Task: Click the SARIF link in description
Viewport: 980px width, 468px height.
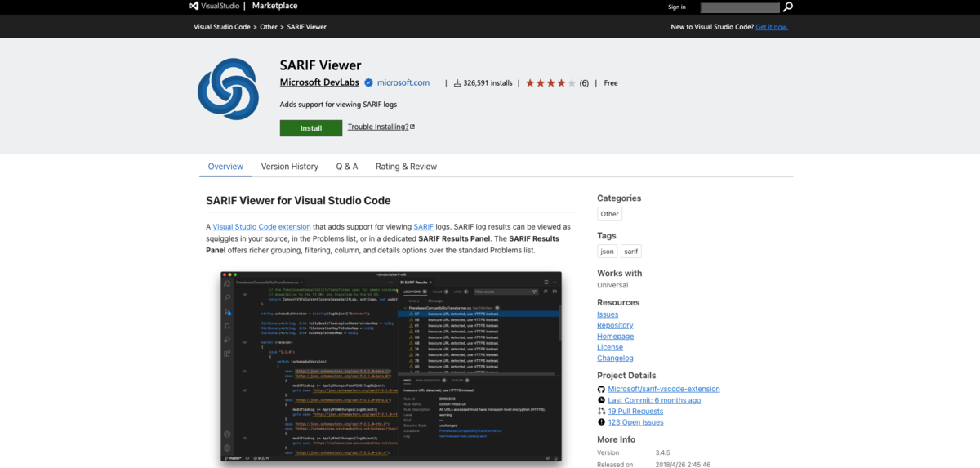Action: (x=423, y=226)
